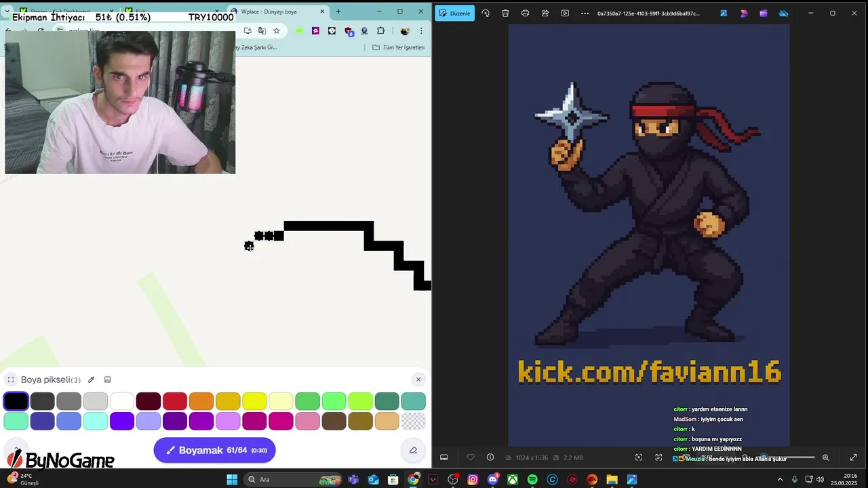Open the image editor icon in Photos titlebar
The height and width of the screenshot is (488, 868).
[x=724, y=13]
